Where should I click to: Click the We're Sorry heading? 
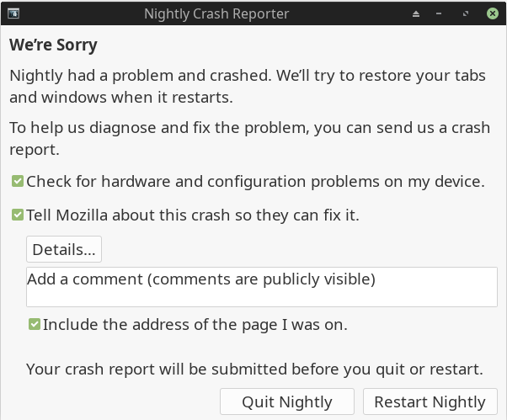point(53,45)
